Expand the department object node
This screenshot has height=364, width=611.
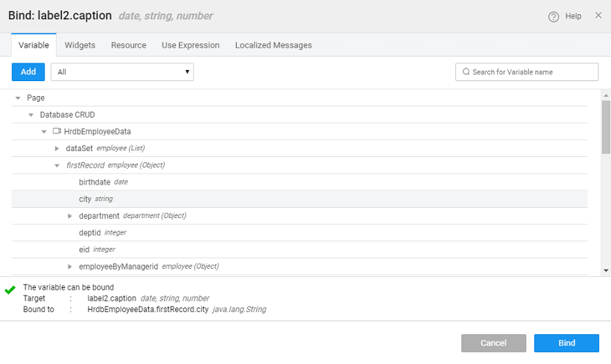(70, 216)
